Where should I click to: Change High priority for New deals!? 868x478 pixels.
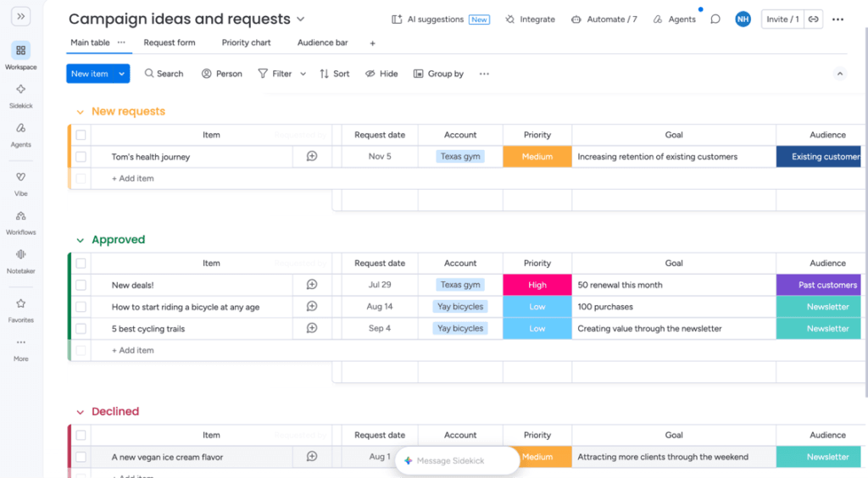(x=537, y=285)
